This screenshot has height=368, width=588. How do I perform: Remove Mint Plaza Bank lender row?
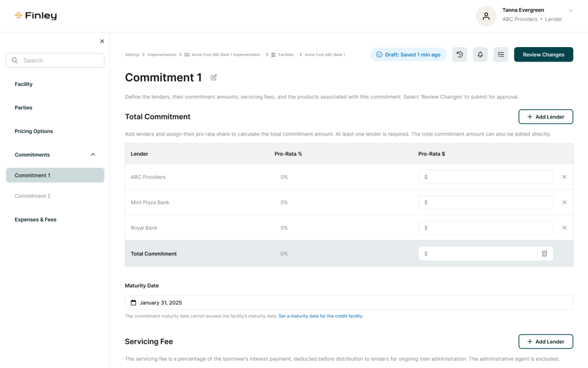click(x=564, y=202)
